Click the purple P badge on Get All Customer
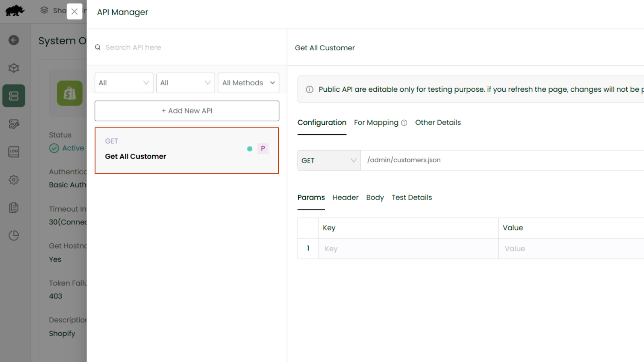The image size is (644, 362). pos(263,149)
